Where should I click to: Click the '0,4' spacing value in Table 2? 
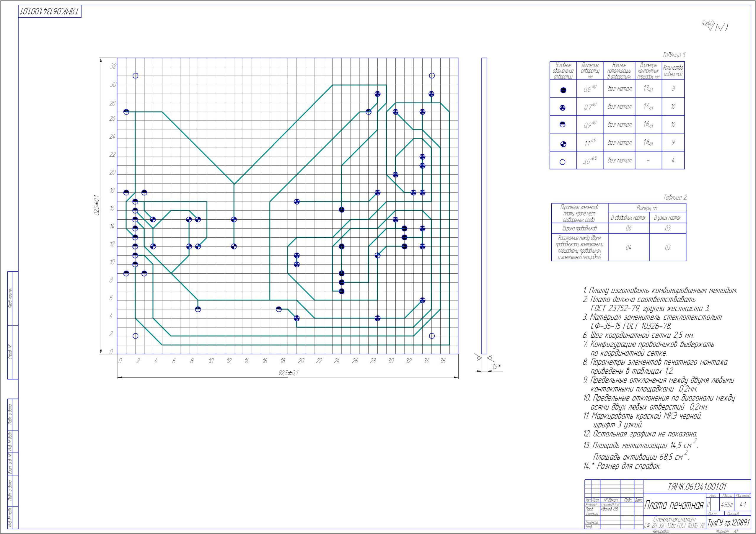[x=628, y=248]
